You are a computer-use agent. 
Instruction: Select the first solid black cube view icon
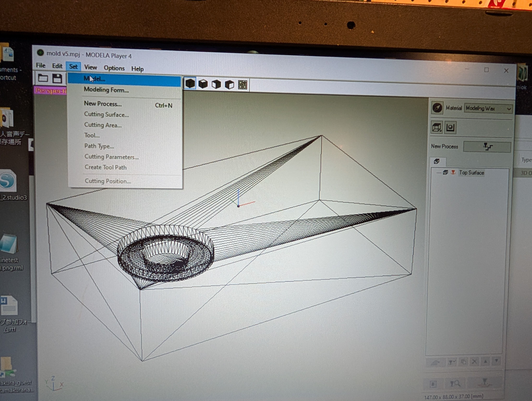[x=190, y=83]
